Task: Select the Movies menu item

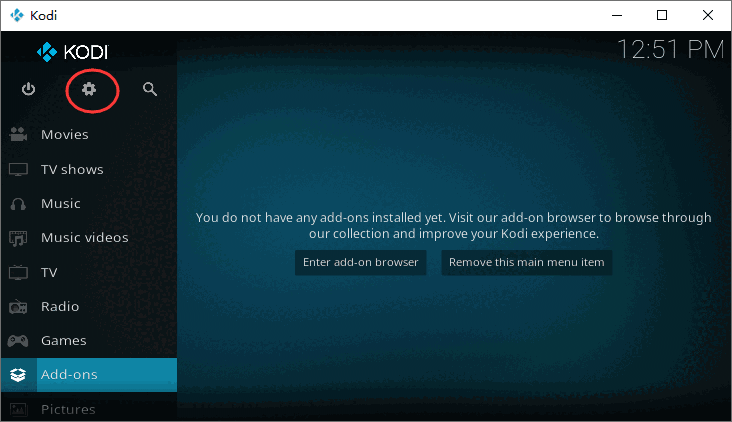Action: pyautogui.click(x=89, y=134)
